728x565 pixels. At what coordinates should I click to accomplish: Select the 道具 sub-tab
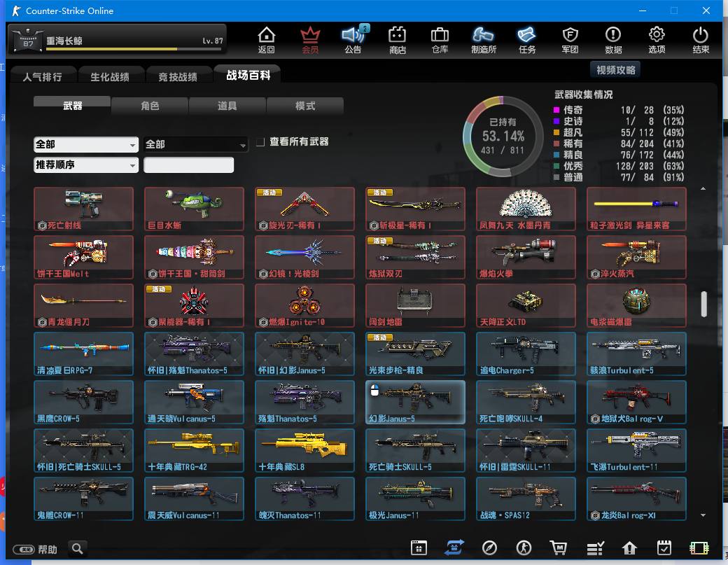227,106
